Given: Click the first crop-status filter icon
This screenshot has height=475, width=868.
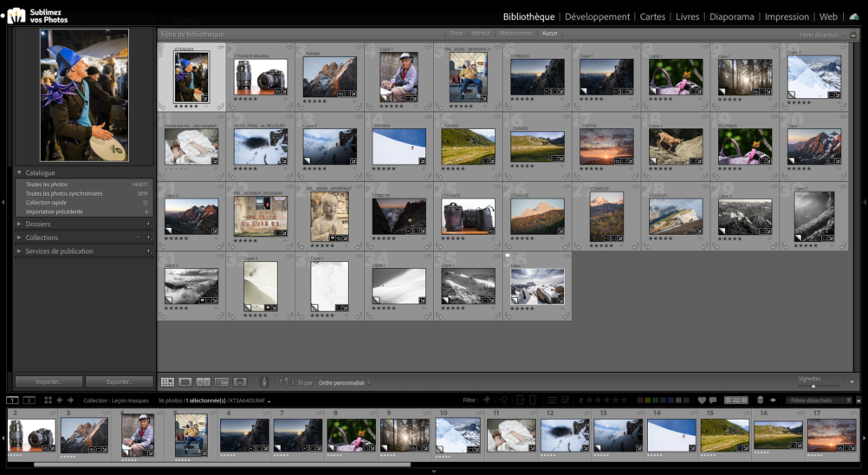Looking at the screenshot, I should pyautogui.click(x=521, y=400).
